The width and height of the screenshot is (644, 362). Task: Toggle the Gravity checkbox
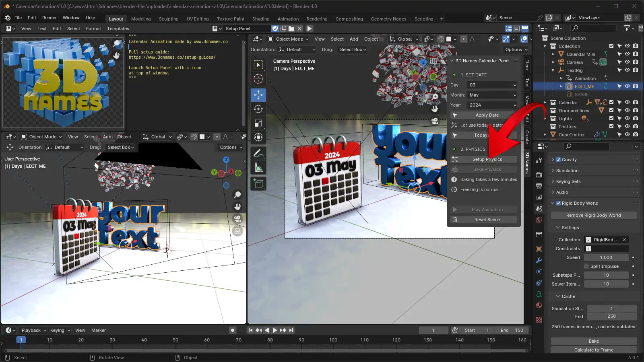pos(558,160)
